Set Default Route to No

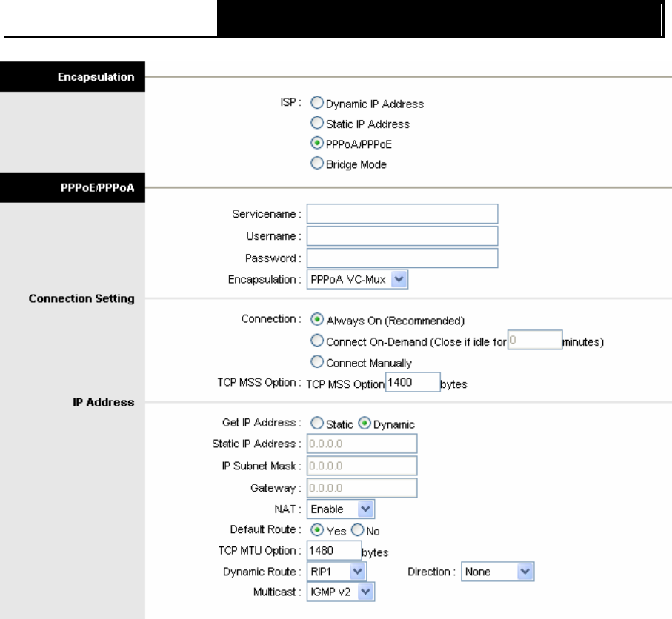pos(357,530)
